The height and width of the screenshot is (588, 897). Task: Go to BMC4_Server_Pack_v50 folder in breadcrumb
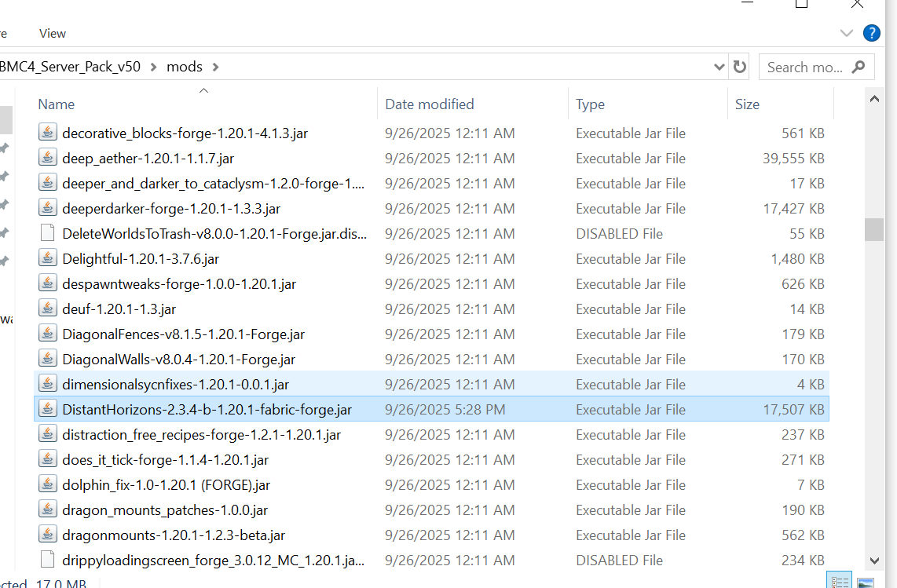71,67
